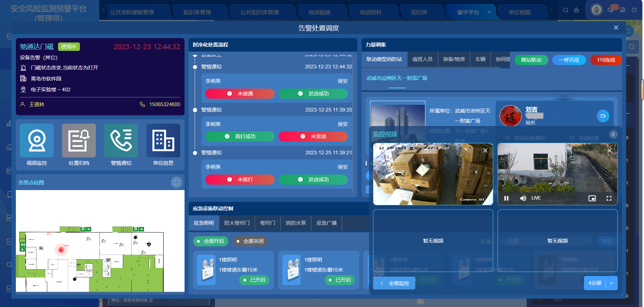Select 应急照明 tab

coord(204,223)
